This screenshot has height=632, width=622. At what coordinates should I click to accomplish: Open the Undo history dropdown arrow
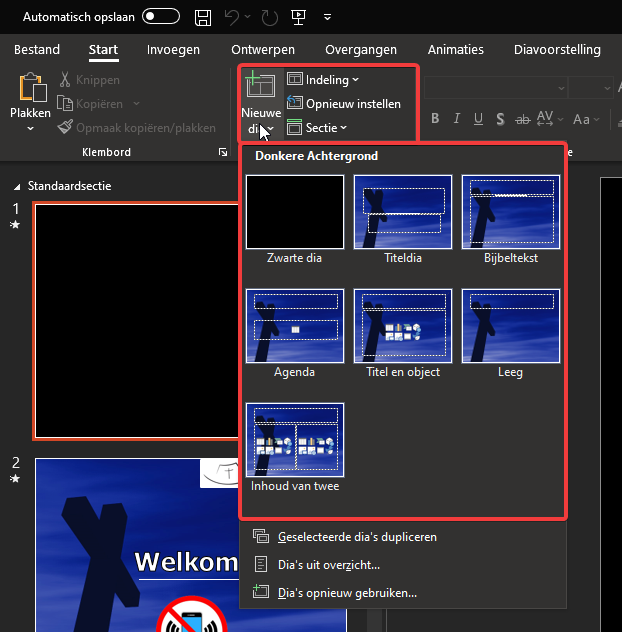(248, 17)
